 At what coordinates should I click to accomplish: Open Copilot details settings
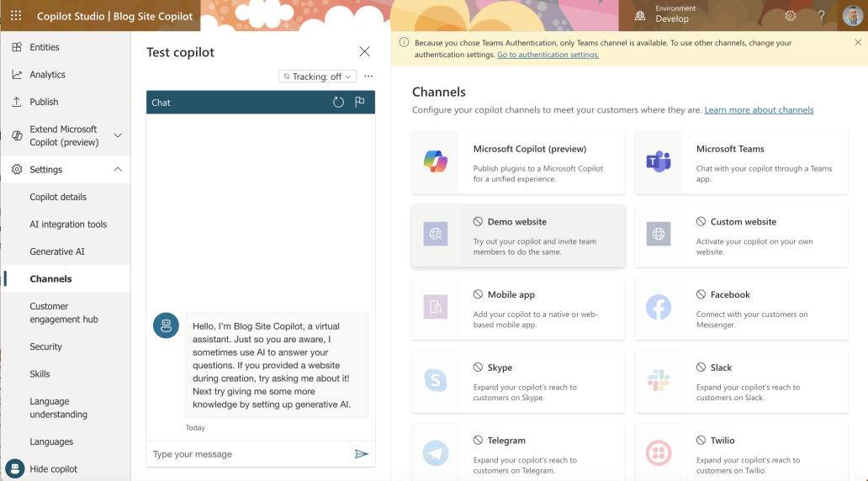tap(58, 197)
